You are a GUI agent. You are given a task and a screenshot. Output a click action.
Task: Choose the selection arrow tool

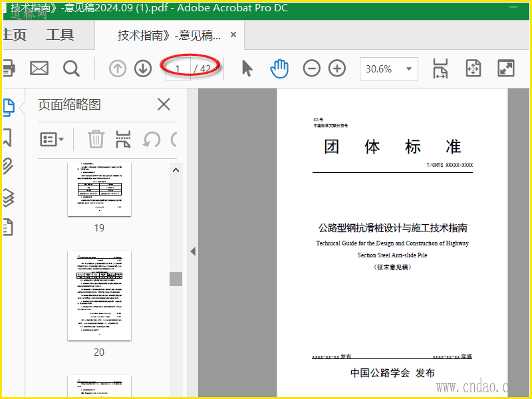247,68
